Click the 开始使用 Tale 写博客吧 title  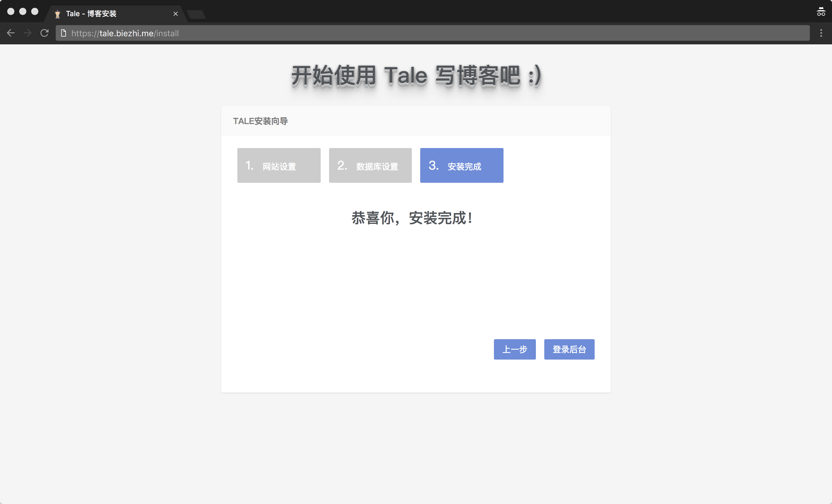point(416,76)
